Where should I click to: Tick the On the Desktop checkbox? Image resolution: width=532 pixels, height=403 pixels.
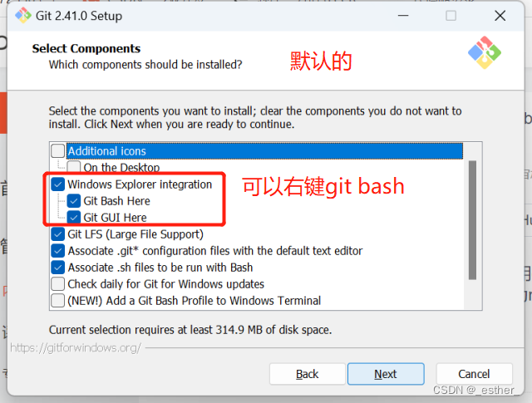[74, 166]
